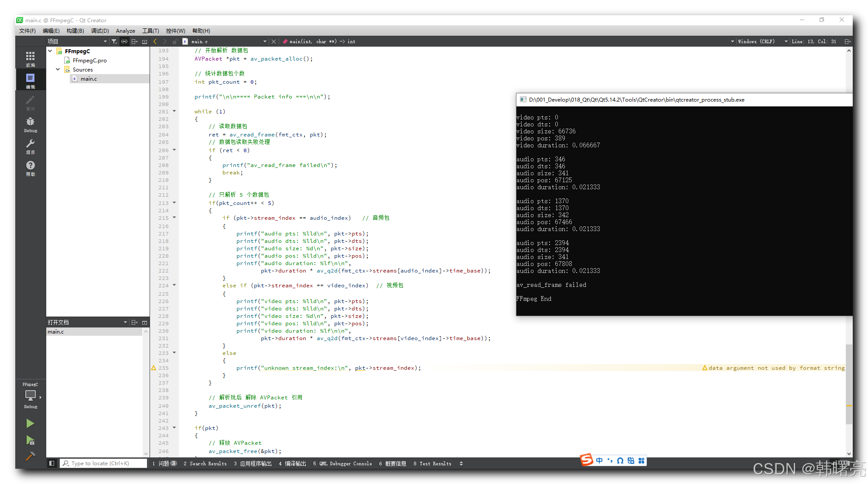Open the Issues output pane
This screenshot has width=868, height=484.
(164, 464)
